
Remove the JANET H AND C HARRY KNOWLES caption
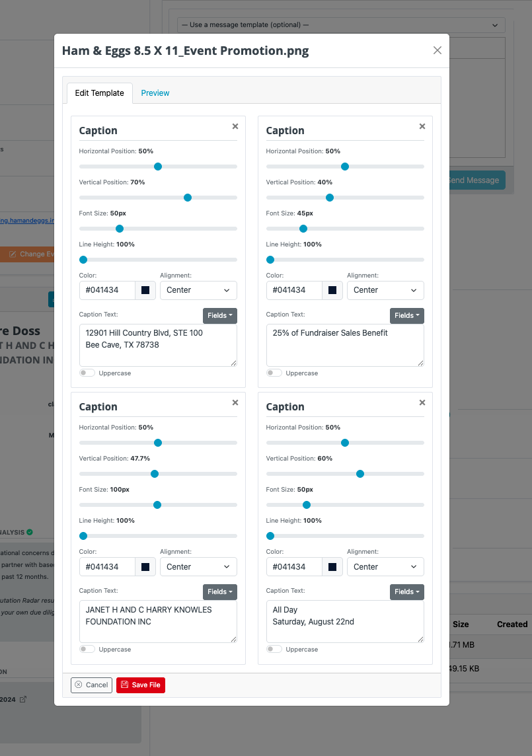click(235, 402)
